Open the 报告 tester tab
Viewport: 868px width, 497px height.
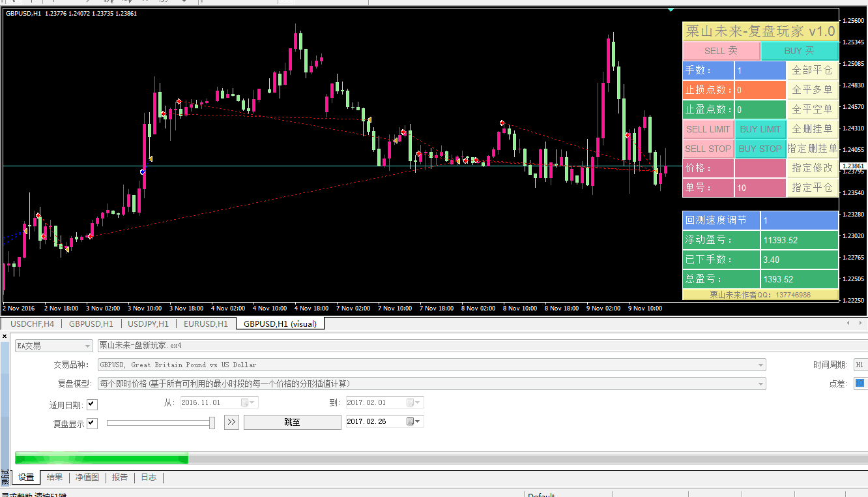coord(120,477)
